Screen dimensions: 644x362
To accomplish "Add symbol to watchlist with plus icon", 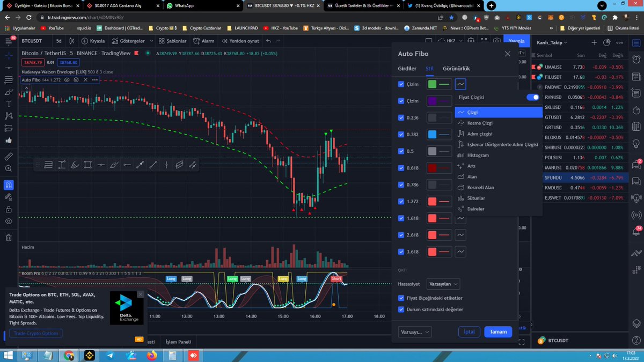I will click(594, 42).
